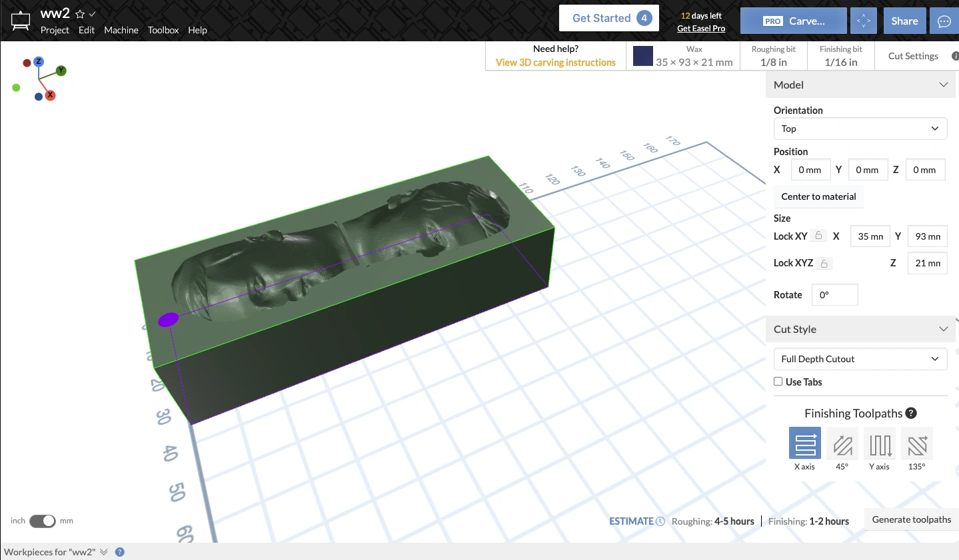The width and height of the screenshot is (959, 560).
Task: Click Generate toolpaths button
Action: 912,519
